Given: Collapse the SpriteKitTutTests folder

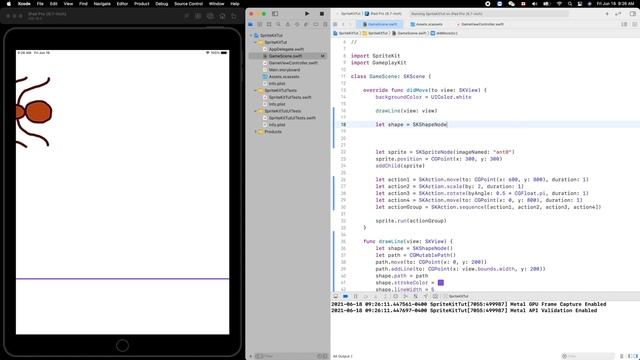Looking at the screenshot, I should (256, 90).
